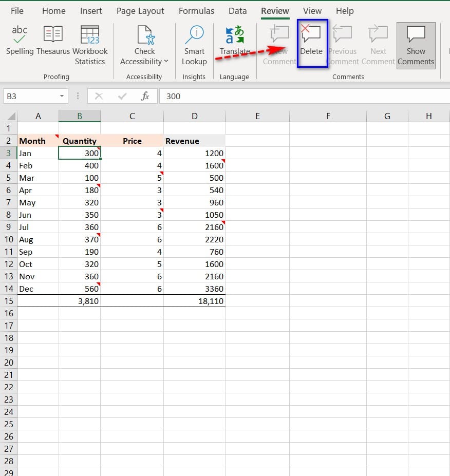Viewport: 450px width, 476px height.
Task: Click the Name Box showing B3
Action: pos(30,96)
